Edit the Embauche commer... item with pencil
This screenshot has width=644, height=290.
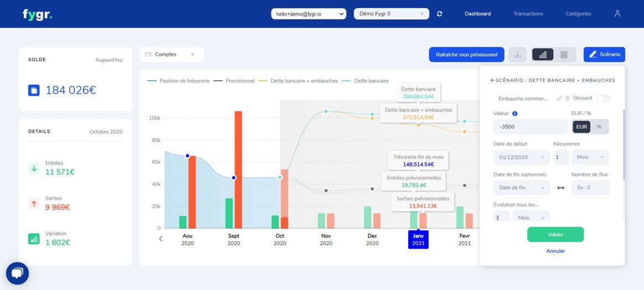click(559, 98)
